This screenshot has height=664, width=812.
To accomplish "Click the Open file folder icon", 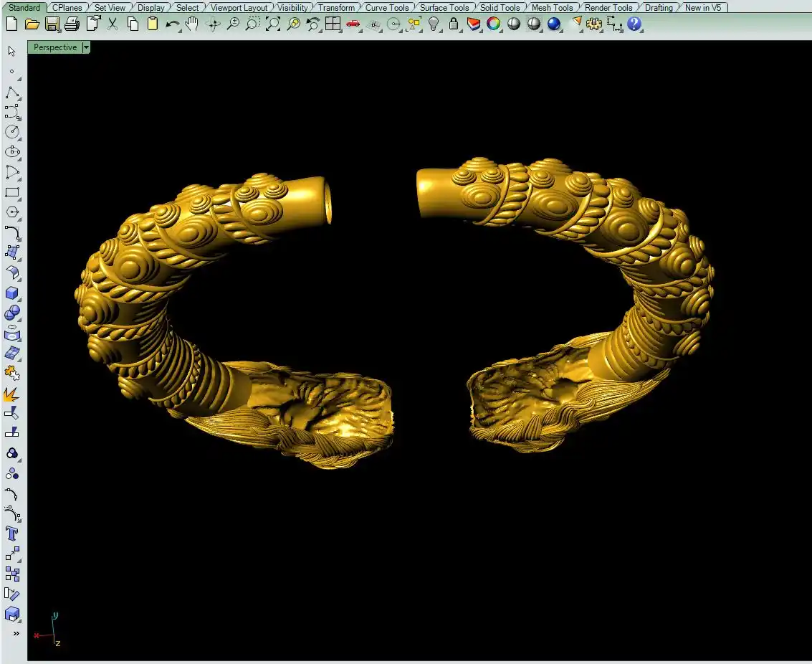I will coord(32,24).
